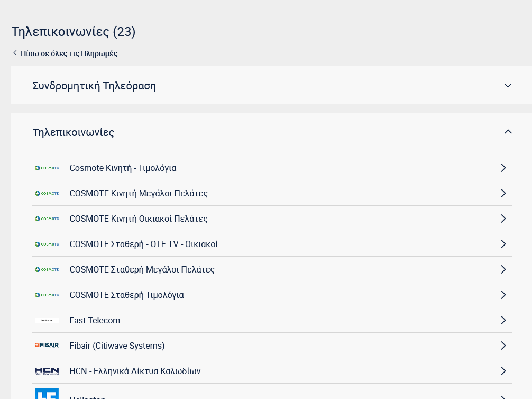Click Cosmote logo next to Σταθερή - OTE TV
The width and height of the screenshot is (532, 399).
pyautogui.click(x=47, y=244)
